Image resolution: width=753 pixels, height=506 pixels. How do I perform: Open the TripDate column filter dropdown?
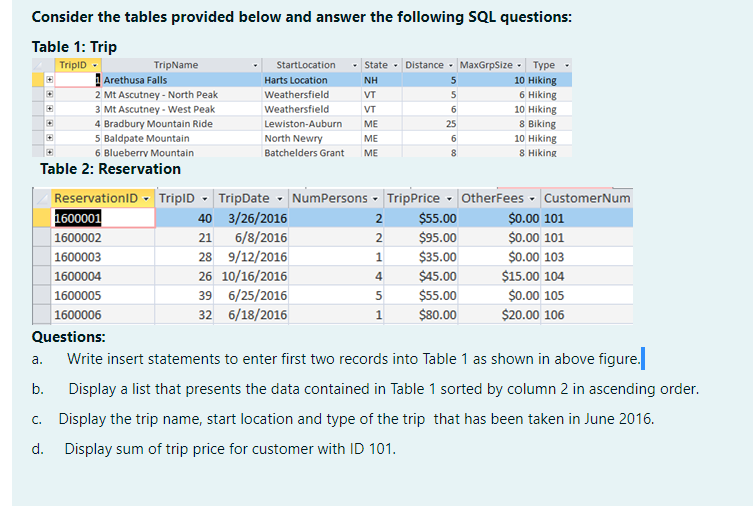pyautogui.click(x=279, y=199)
